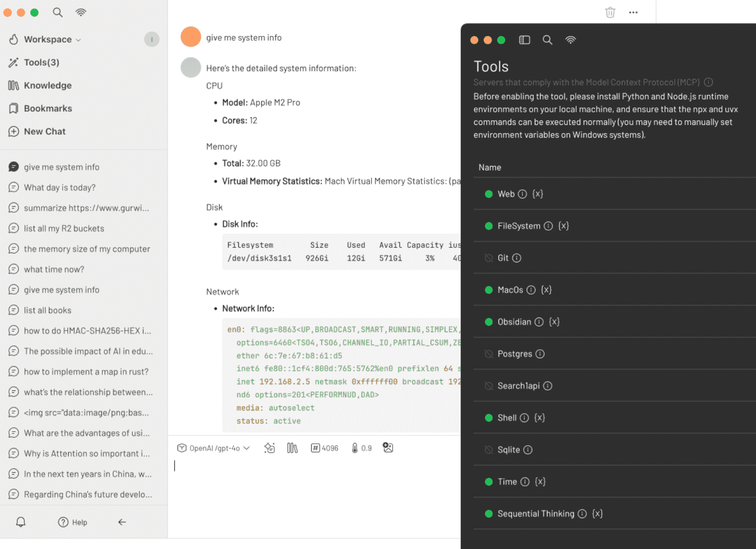The width and height of the screenshot is (756, 549).
Task: Focus the chat message input field
Action: click(314, 486)
